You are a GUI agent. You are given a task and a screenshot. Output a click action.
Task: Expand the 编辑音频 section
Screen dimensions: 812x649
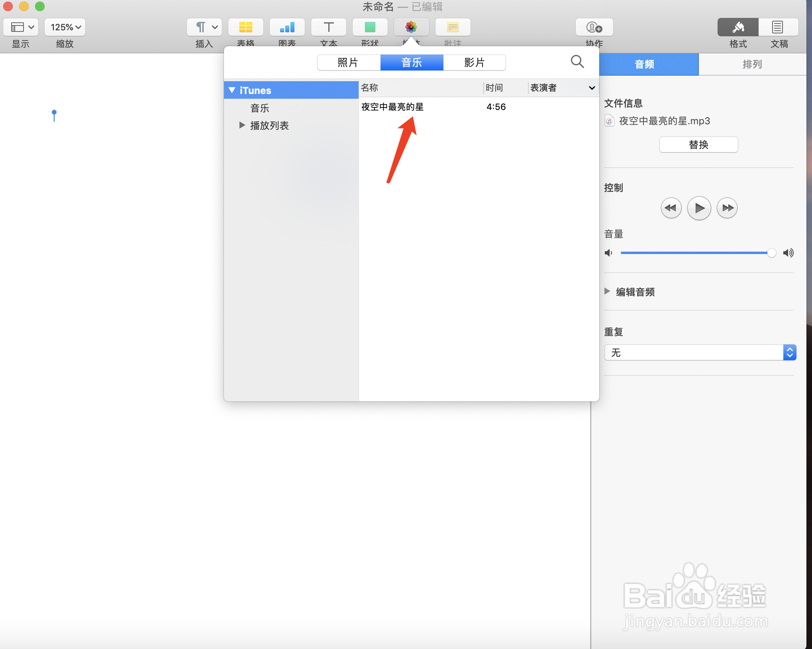[x=607, y=291]
